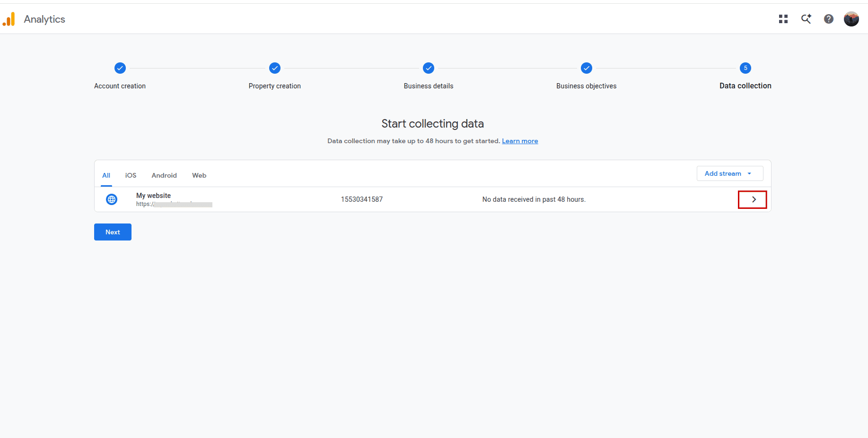The height and width of the screenshot is (438, 868).
Task: Click the Start collecting data heading
Action: tap(433, 124)
